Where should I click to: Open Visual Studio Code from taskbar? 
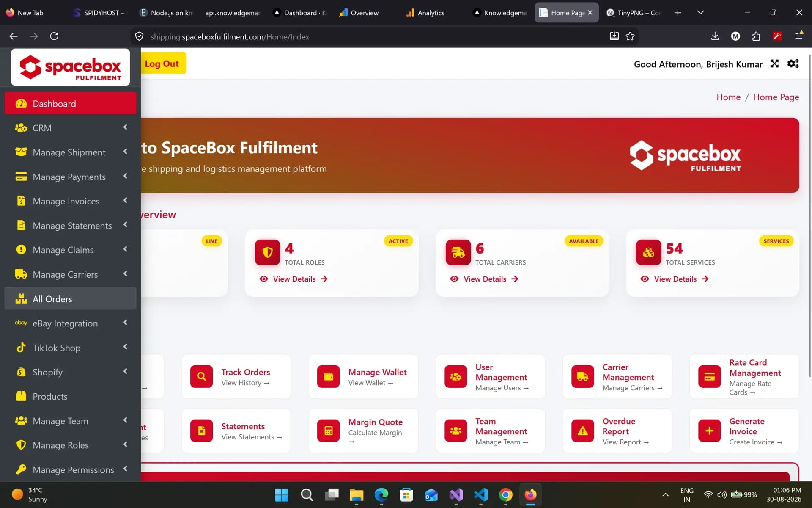tap(481, 494)
